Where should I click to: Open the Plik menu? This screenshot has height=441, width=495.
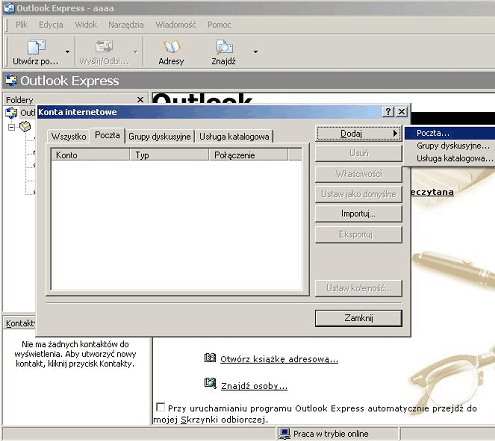tap(22, 25)
